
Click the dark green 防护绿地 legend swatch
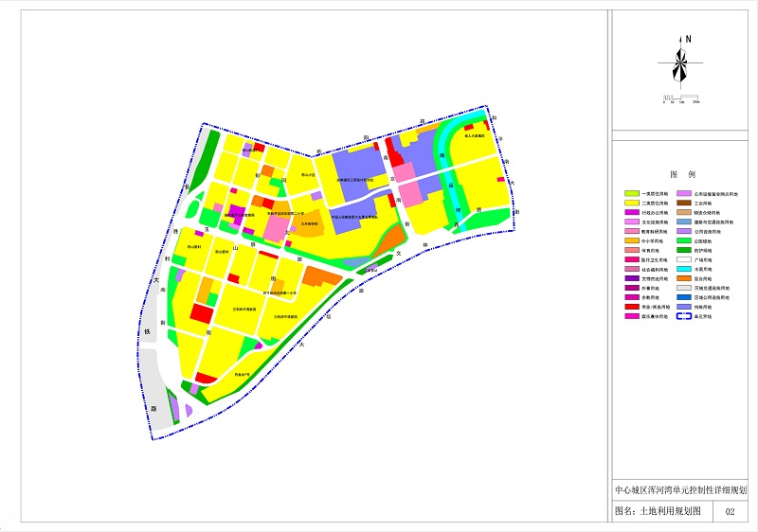[x=684, y=250]
